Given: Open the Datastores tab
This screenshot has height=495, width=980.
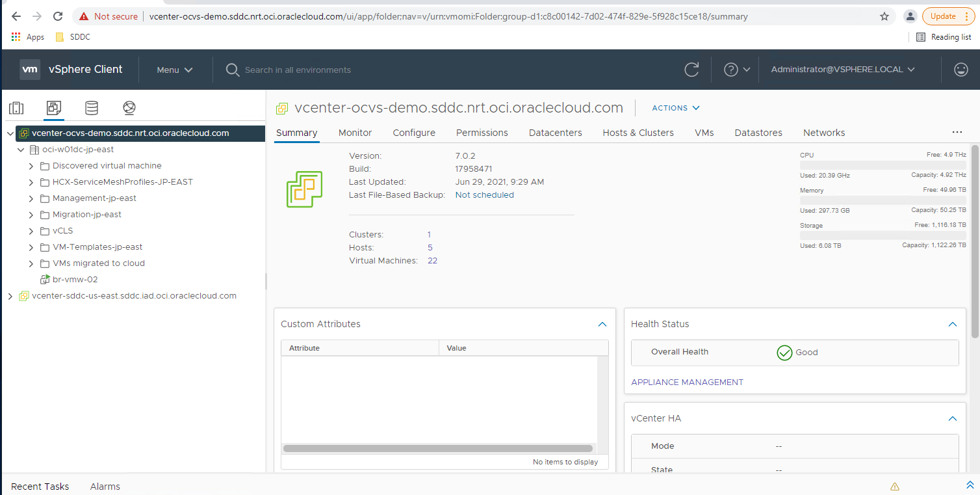Looking at the screenshot, I should (x=758, y=133).
